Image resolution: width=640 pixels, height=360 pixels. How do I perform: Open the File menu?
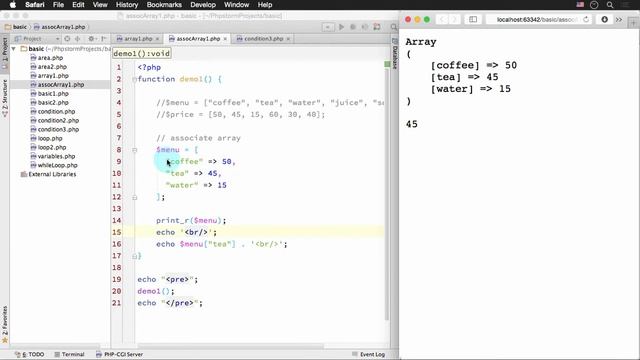58,5
